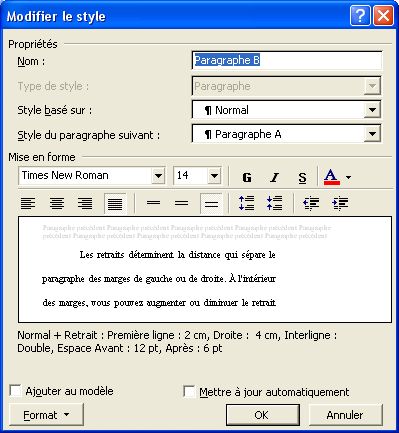Screen dimensions: 399x433
Task: Toggle italic formatting with the I button
Action: (274, 177)
